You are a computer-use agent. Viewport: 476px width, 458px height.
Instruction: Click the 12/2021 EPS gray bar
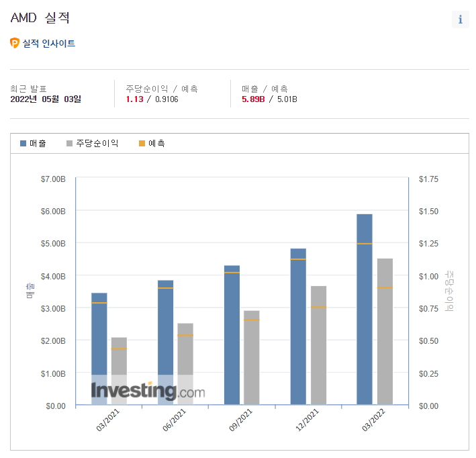click(x=318, y=345)
